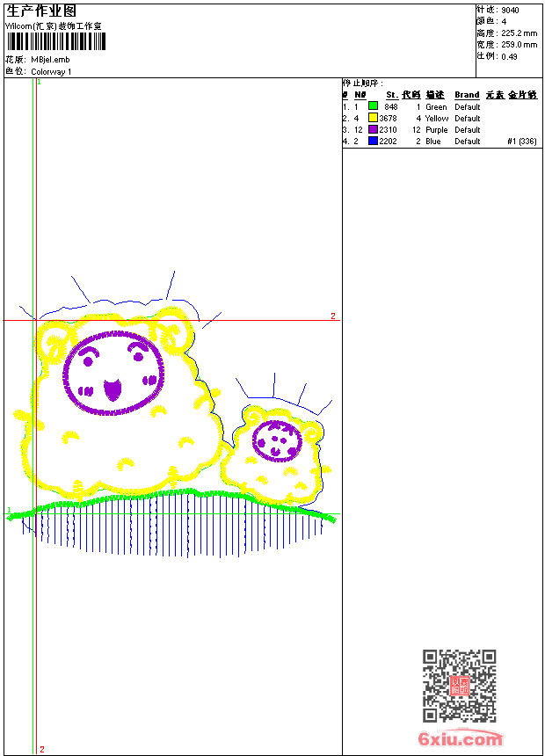Click the '代码' column header
The height and width of the screenshot is (756, 545).
tap(411, 95)
